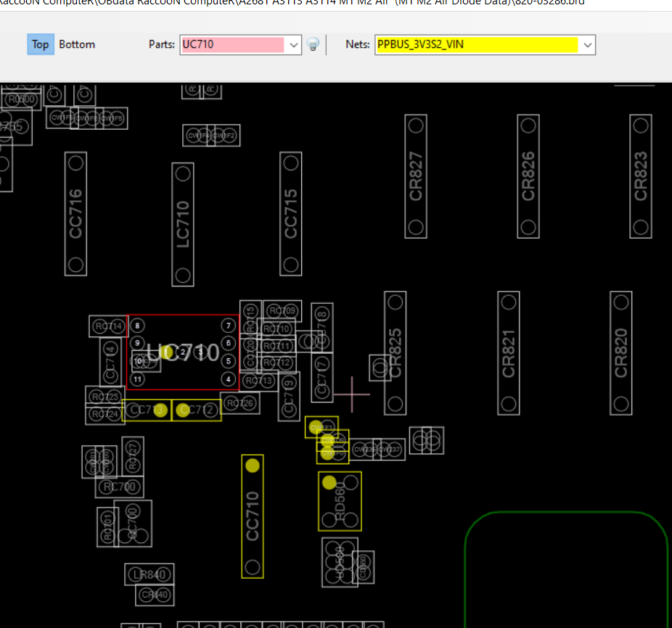The image size is (672, 628).
Task: Switch to Top board side
Action: click(41, 44)
